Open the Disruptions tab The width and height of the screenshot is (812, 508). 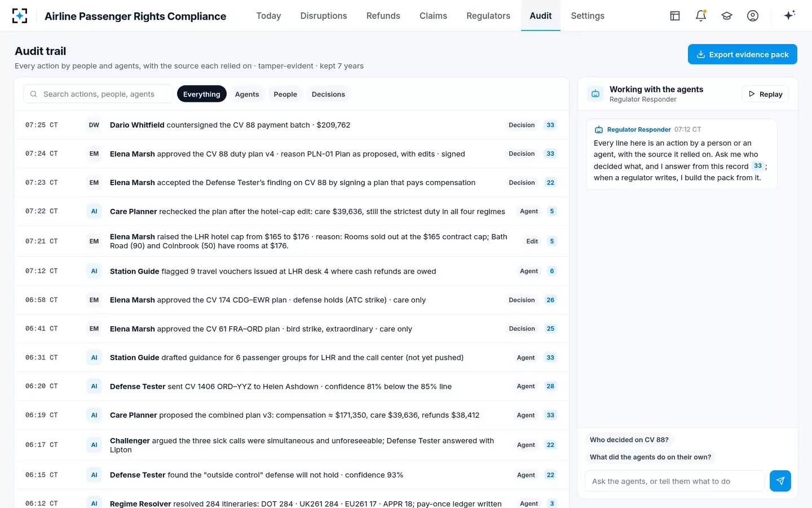pyautogui.click(x=324, y=16)
